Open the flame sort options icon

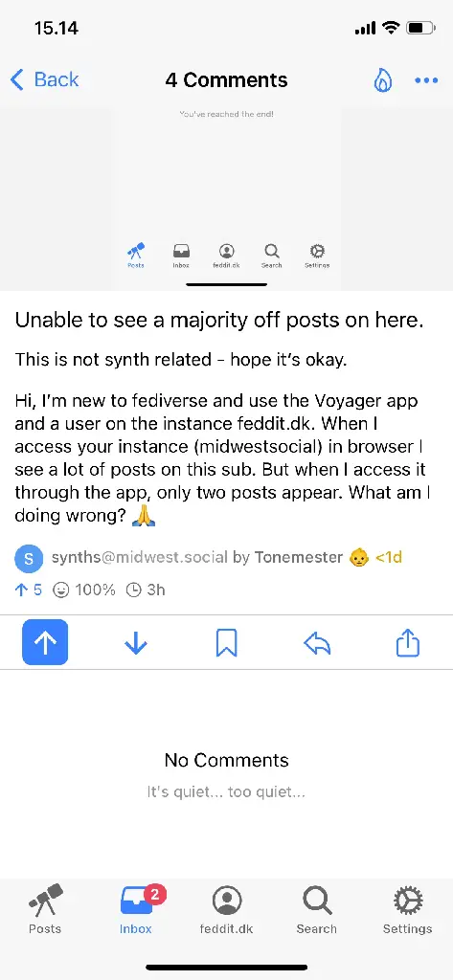tap(382, 80)
